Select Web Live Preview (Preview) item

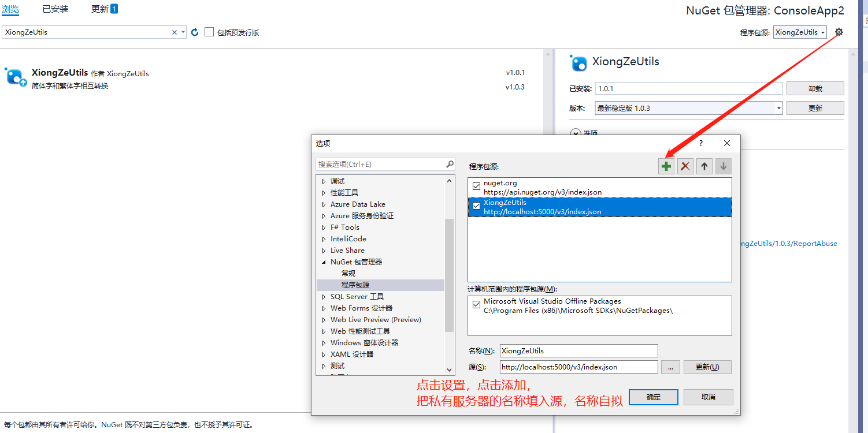[376, 320]
